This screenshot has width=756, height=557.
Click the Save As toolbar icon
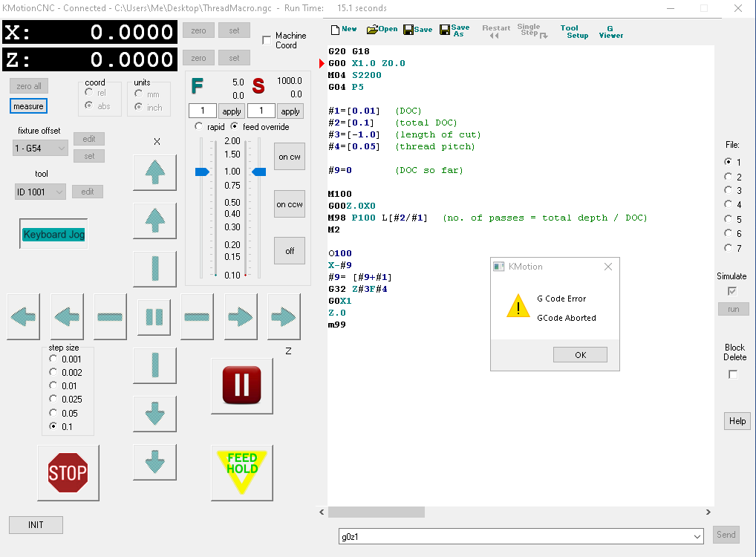454,30
